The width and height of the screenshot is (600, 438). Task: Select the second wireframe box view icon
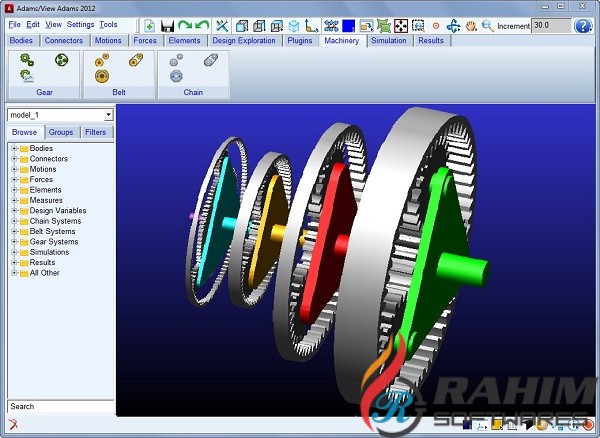[x=259, y=26]
